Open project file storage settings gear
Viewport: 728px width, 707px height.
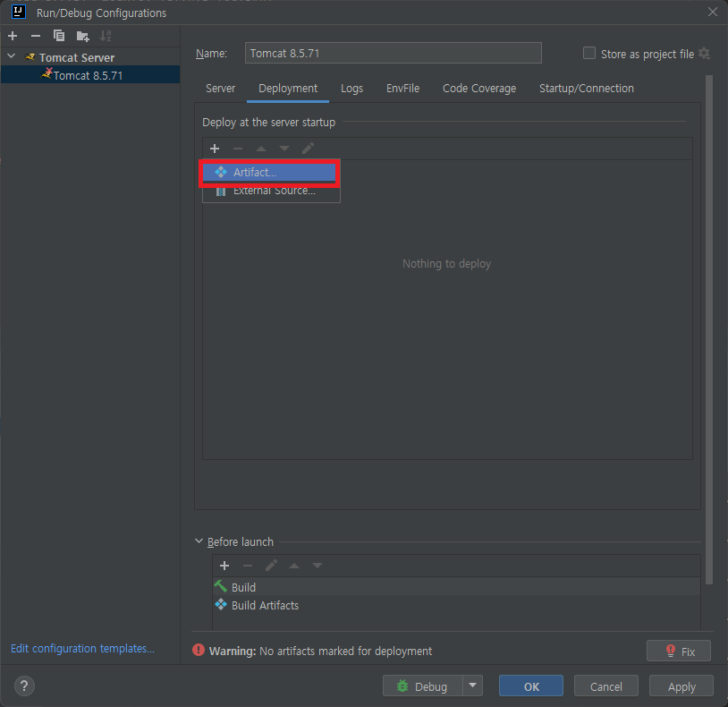point(705,54)
